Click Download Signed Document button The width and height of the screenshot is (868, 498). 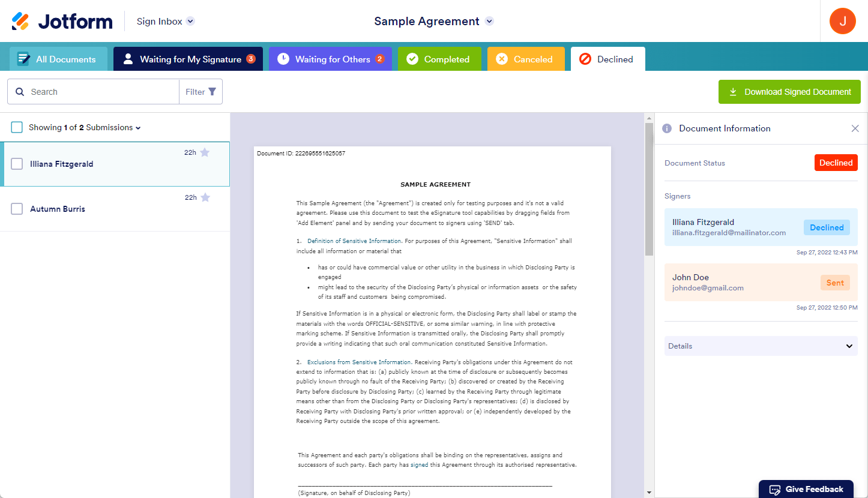pyautogui.click(x=789, y=92)
